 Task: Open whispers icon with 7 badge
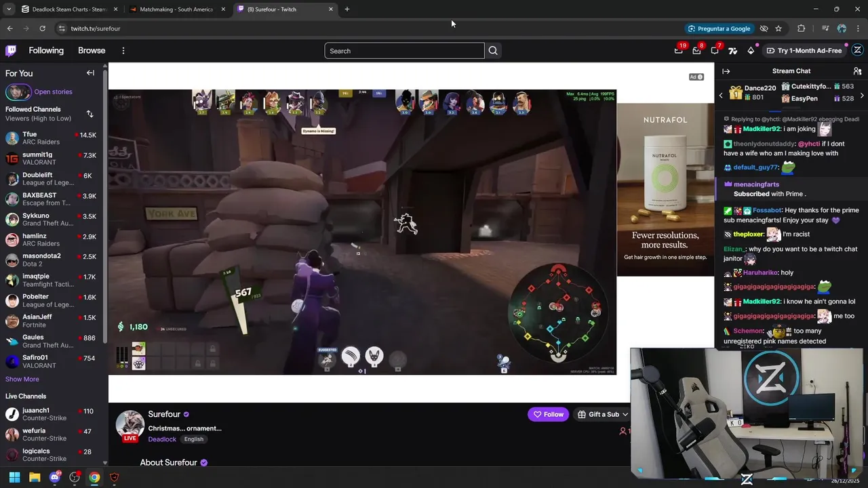point(715,51)
